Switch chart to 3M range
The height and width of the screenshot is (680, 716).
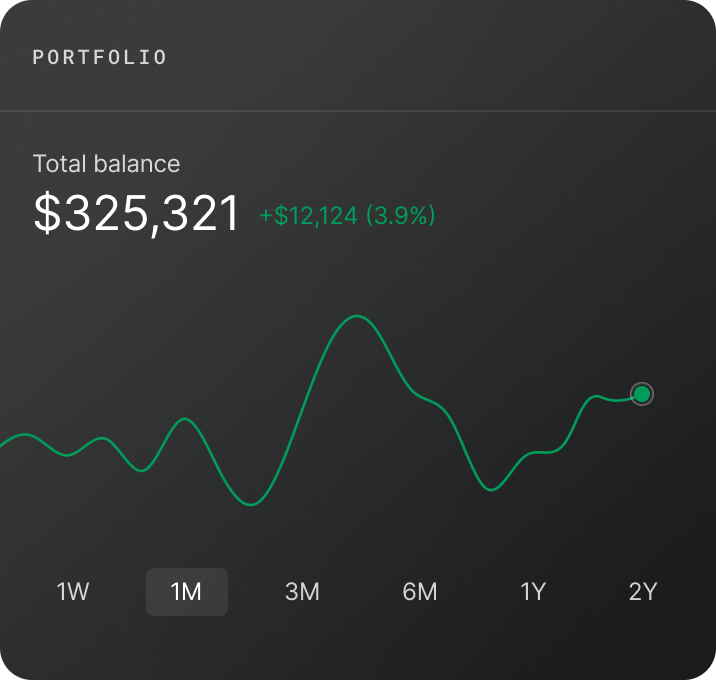pos(302,592)
